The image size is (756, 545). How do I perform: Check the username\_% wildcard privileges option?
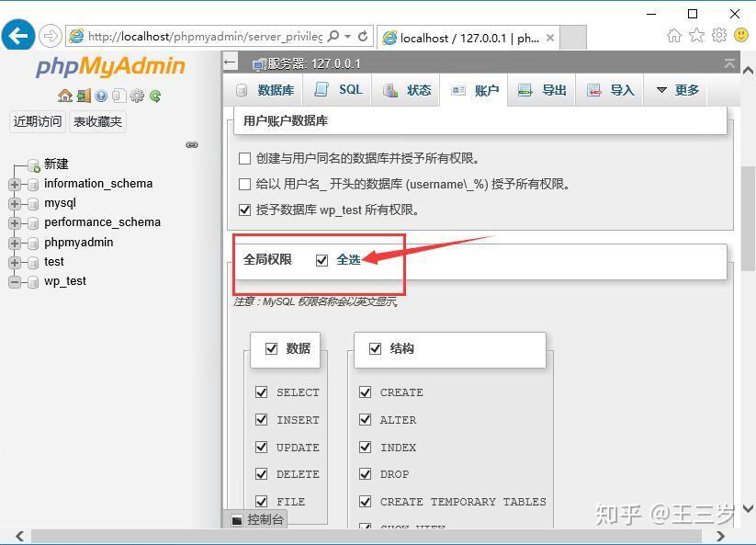pyautogui.click(x=245, y=184)
